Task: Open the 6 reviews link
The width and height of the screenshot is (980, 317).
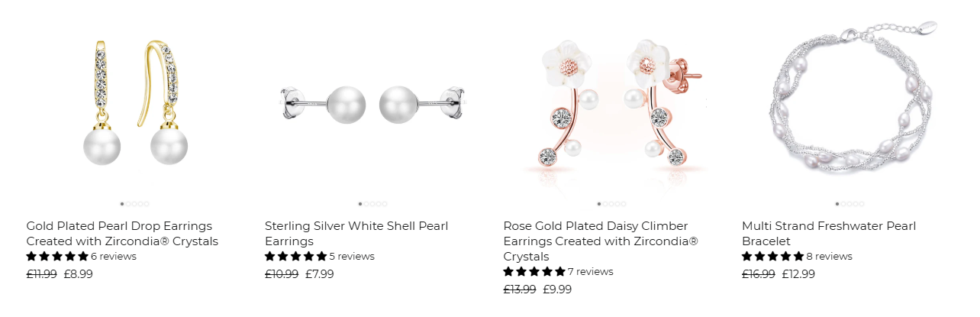Action: click(x=114, y=257)
